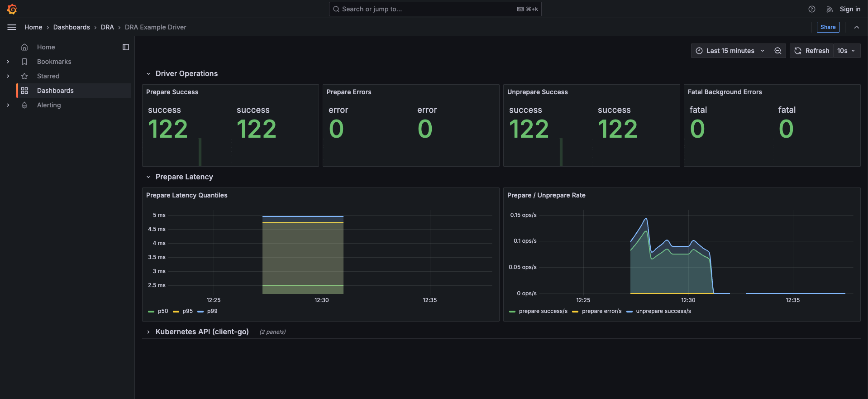Click the search magnifier icon
Image resolution: width=868 pixels, height=399 pixels.
tap(336, 9)
